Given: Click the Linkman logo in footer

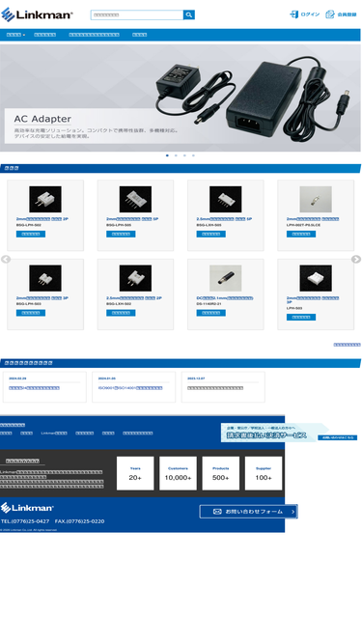Looking at the screenshot, I should [27, 508].
